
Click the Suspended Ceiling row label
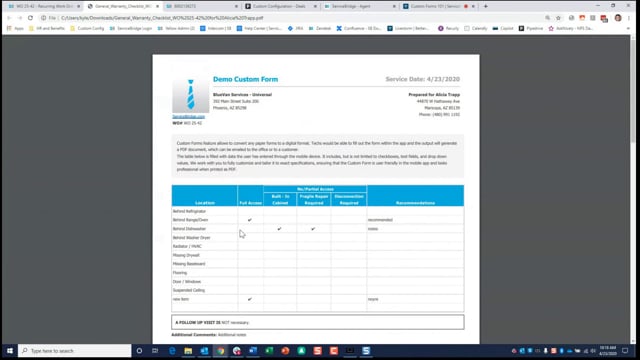point(189,290)
